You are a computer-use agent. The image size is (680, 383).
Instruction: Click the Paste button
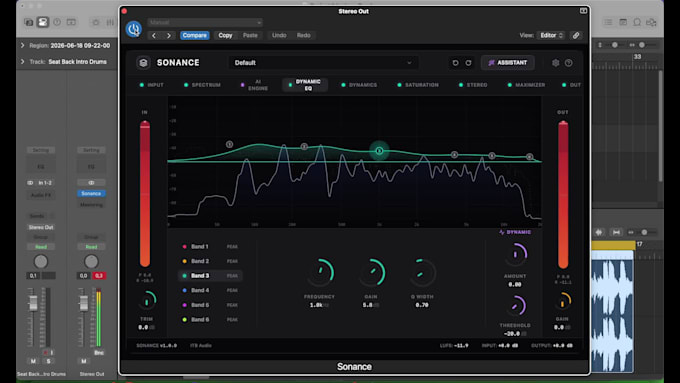pos(250,36)
